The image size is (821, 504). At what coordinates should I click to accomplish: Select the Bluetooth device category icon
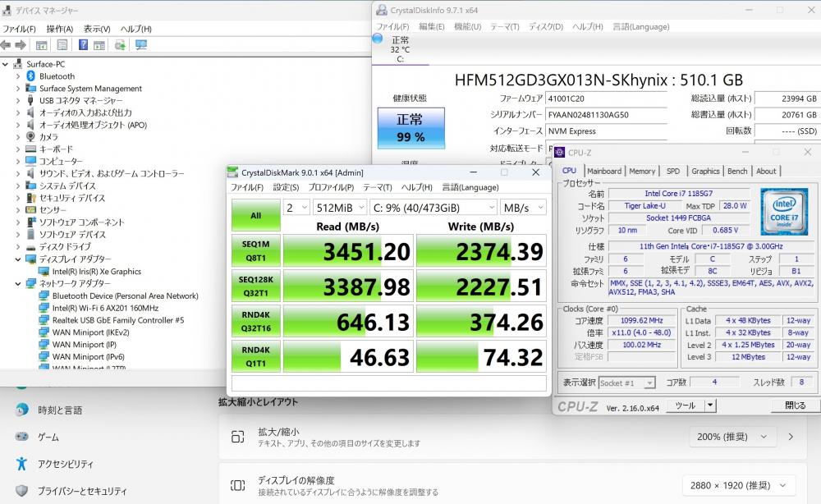pyautogui.click(x=30, y=76)
